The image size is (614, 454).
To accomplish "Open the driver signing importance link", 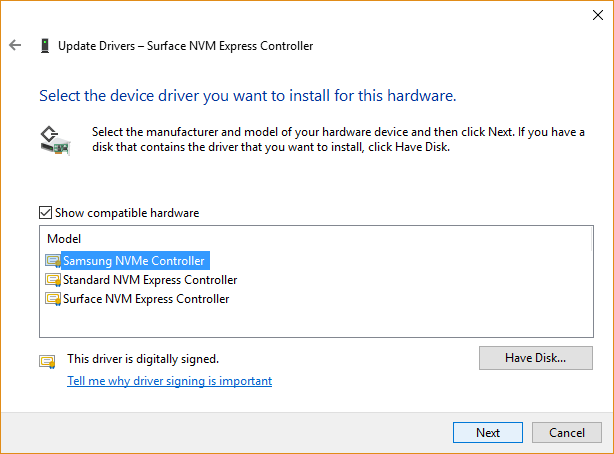I will point(169,381).
